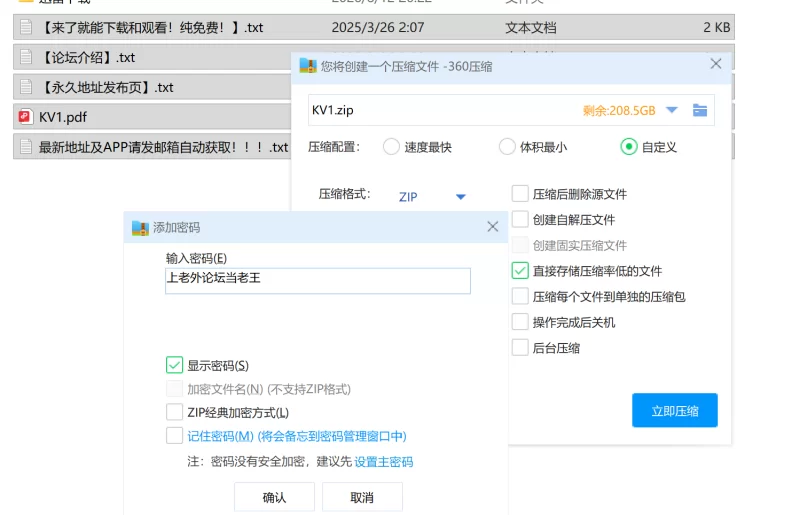Screen dimensions: 800x515
Task: Select file 【来了就能下载和观看！纯免费！】.txt
Action: click(x=373, y=27)
